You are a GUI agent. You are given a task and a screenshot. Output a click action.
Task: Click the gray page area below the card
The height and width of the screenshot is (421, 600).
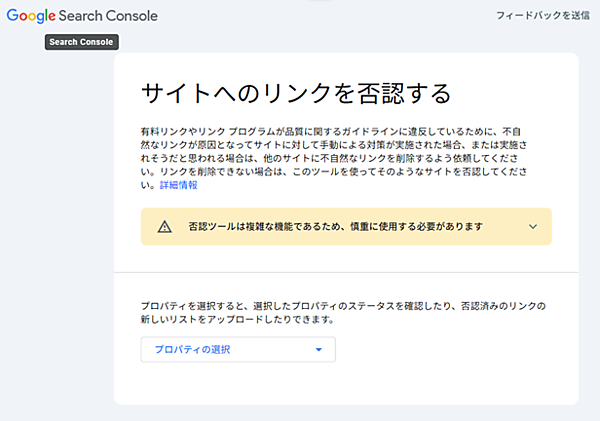346,413
